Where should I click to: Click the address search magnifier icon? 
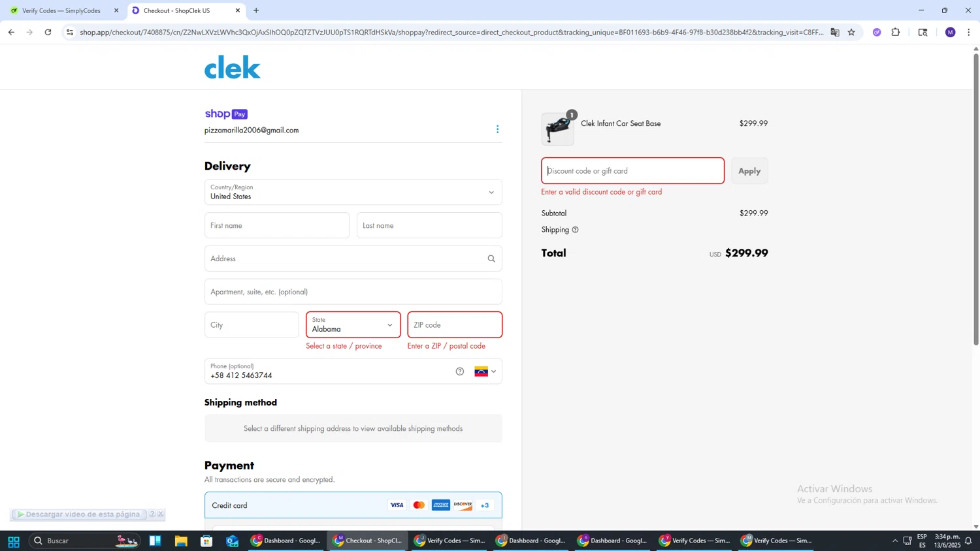491,259
